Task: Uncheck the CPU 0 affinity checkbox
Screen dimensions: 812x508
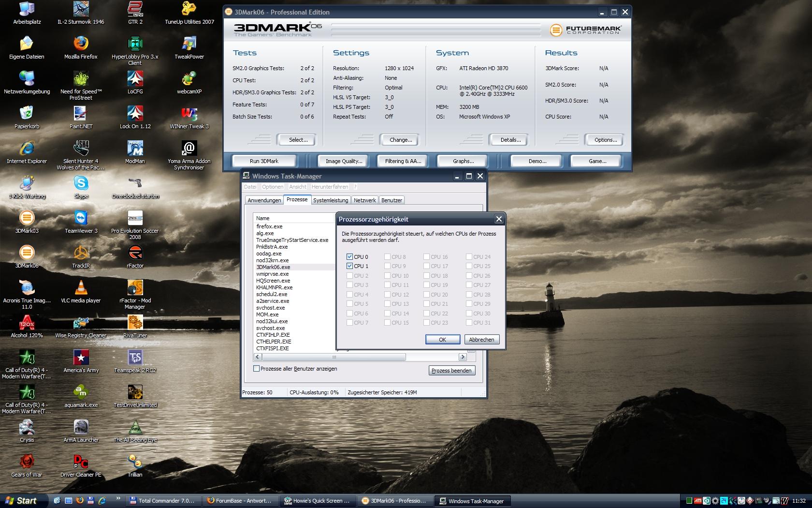Action: [349, 256]
